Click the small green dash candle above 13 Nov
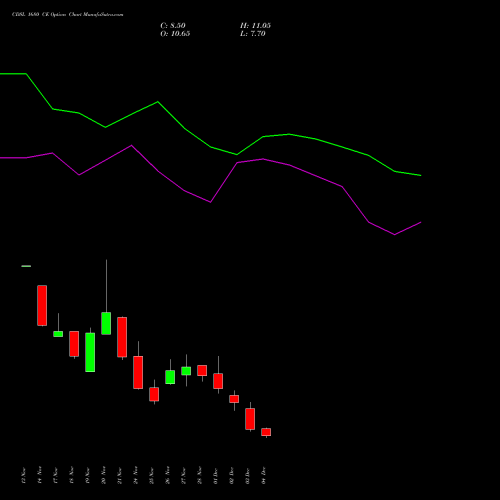500x500 pixels. (x=26, y=266)
